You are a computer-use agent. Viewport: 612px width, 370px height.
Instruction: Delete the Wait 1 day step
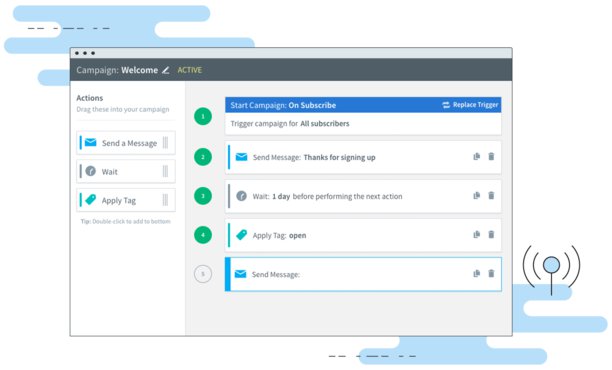point(491,196)
